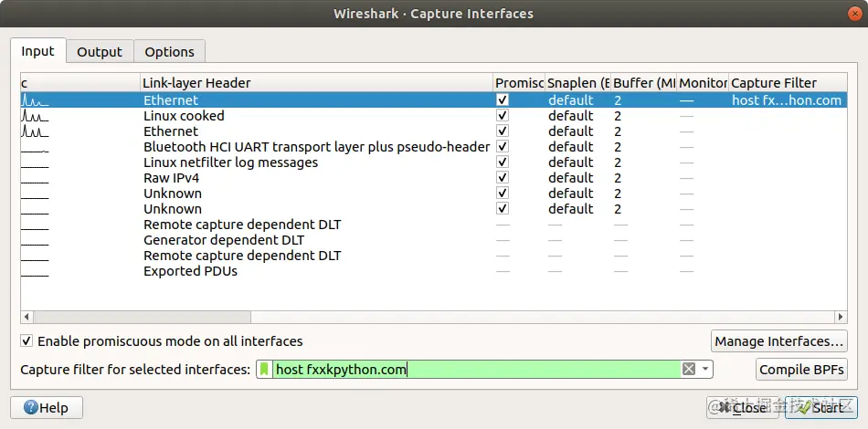Click the traffic sparkline of selected Ethernet row

click(35, 100)
